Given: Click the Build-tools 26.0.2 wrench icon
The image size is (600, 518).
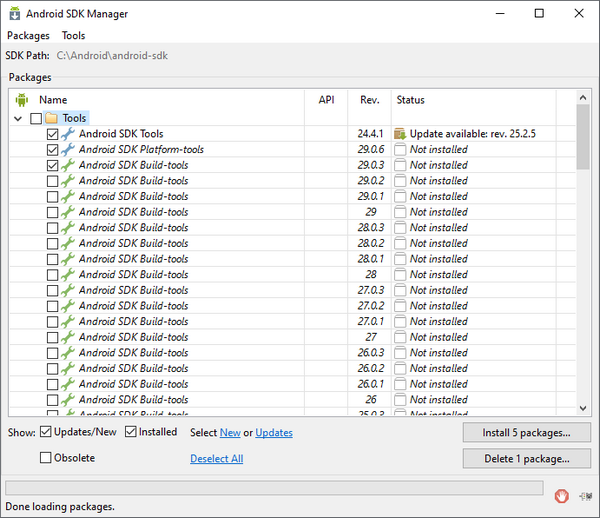Looking at the screenshot, I should [x=68, y=368].
